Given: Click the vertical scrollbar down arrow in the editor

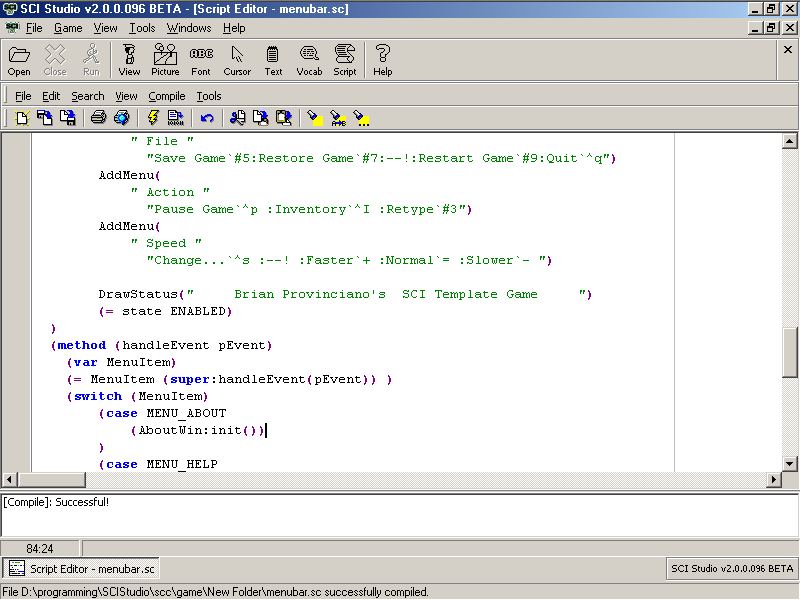Looking at the screenshot, I should (x=790, y=464).
